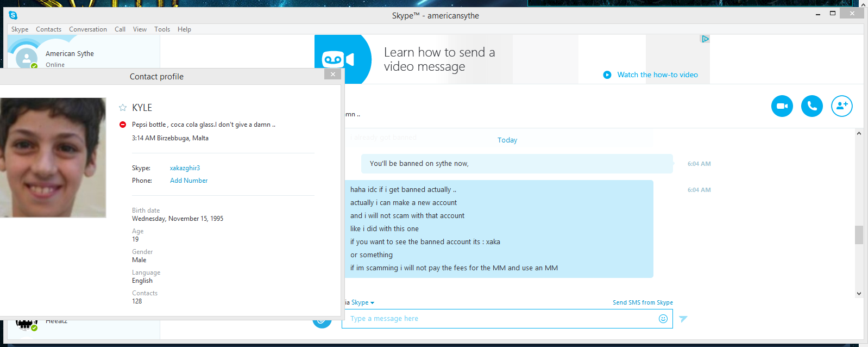This screenshot has height=347, width=868.
Task: Click the Online status under American Sythe
Action: click(x=55, y=65)
